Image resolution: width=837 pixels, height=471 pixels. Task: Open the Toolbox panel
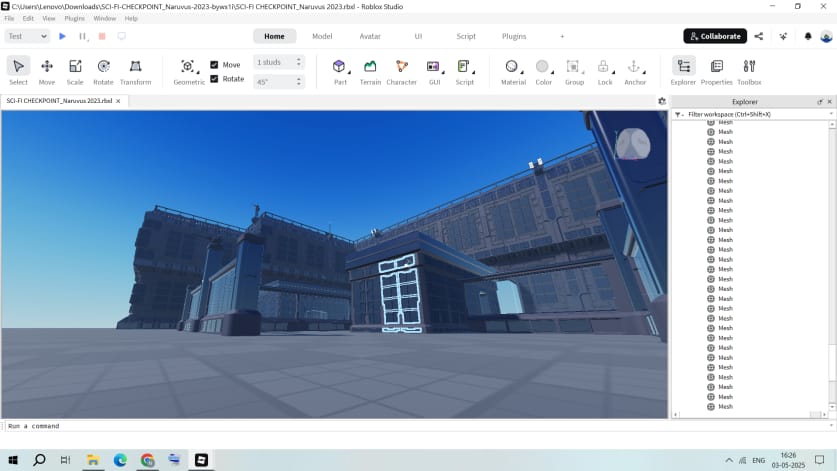749,71
